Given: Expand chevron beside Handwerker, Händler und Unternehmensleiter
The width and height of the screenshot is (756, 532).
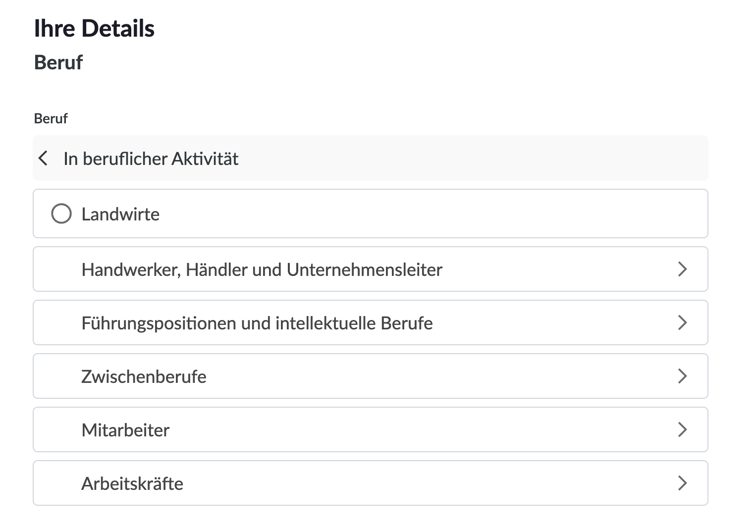Looking at the screenshot, I should [x=682, y=269].
